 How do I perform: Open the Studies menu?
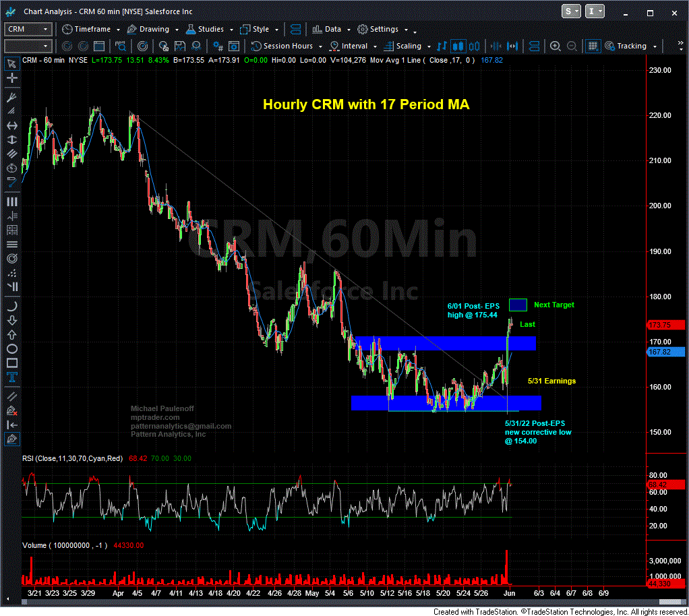click(209, 30)
